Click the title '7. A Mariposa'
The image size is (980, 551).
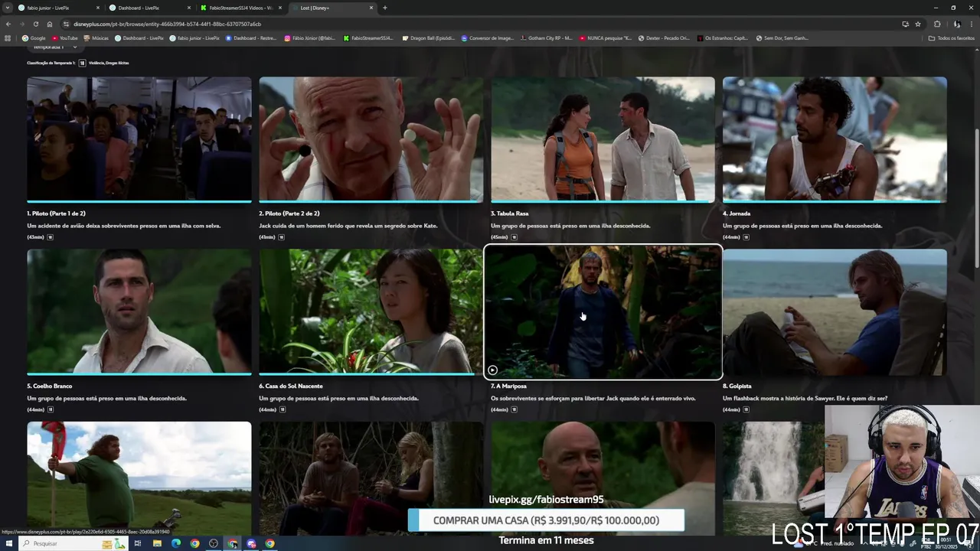point(508,386)
